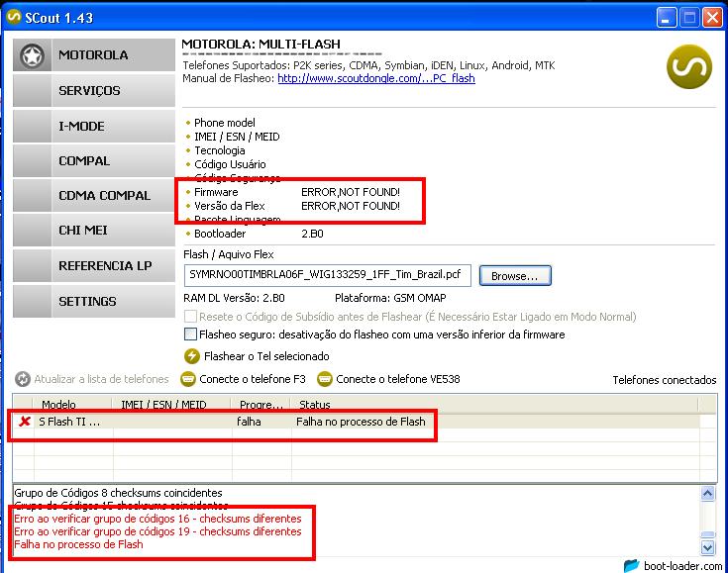728x573 pixels.
Task: Click the SCout gold logo
Action: pyautogui.click(x=689, y=67)
